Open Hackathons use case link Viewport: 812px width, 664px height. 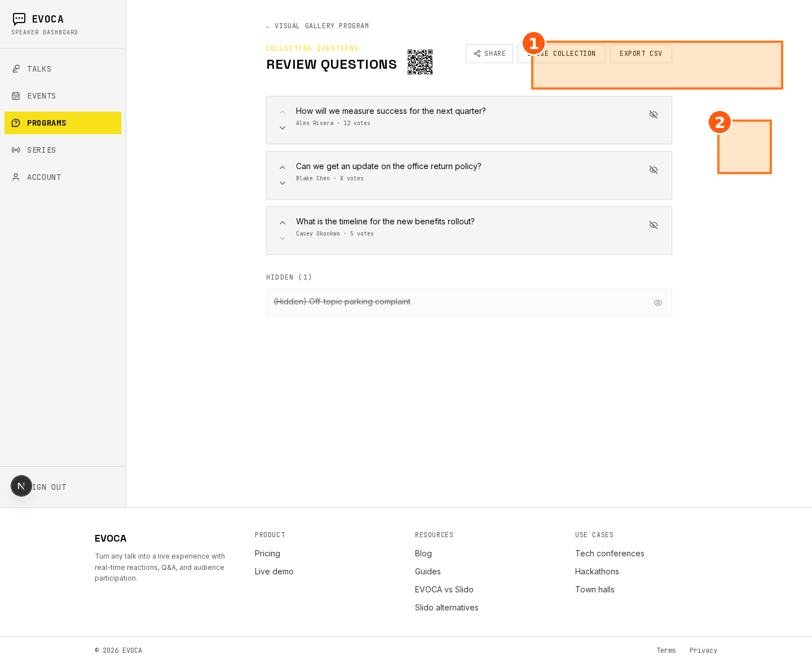click(597, 572)
